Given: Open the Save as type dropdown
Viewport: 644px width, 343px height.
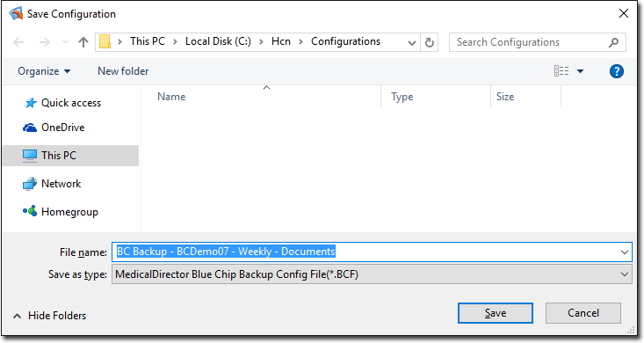Looking at the screenshot, I should pos(372,274).
